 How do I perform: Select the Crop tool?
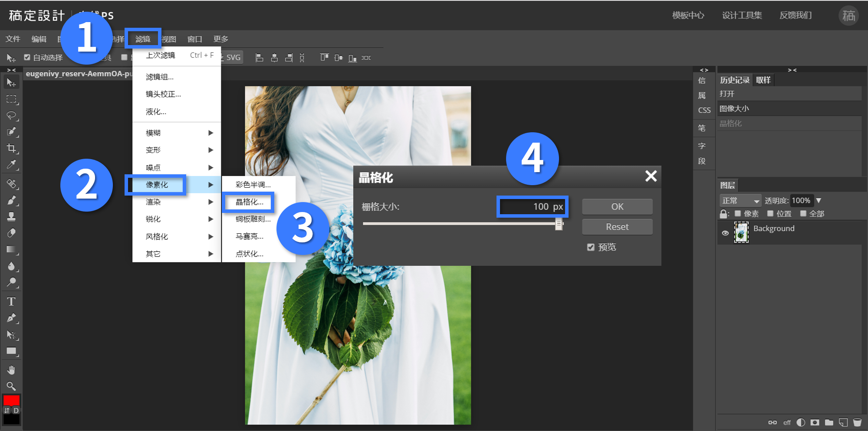coord(12,148)
